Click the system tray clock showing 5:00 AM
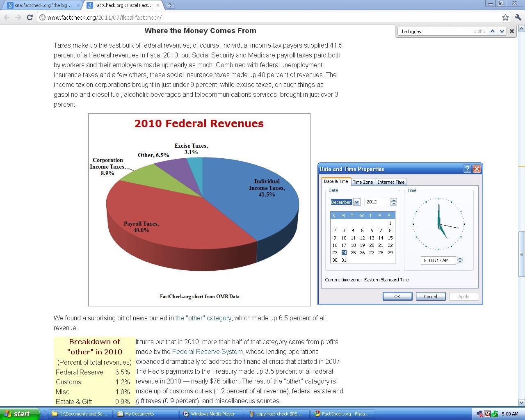This screenshot has height=420, width=525. 510,414
